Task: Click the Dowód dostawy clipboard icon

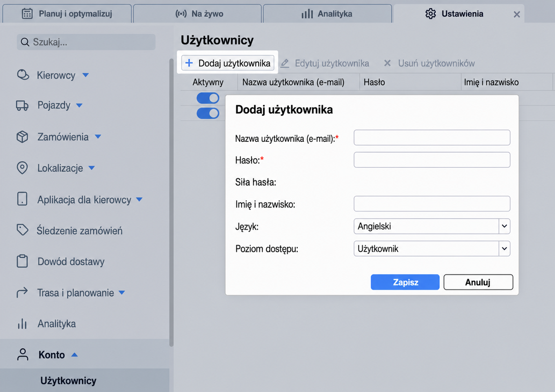Action: point(22,261)
